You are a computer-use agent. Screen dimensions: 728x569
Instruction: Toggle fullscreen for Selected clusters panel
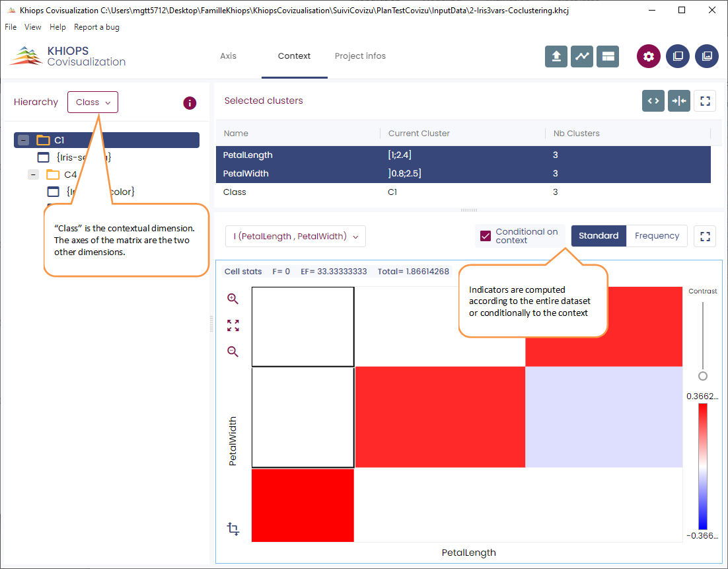[705, 101]
